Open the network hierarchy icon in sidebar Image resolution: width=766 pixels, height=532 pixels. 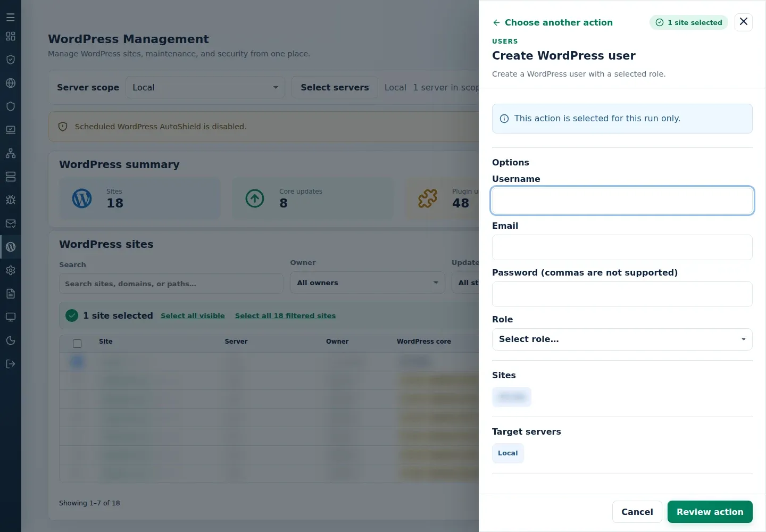(11, 153)
